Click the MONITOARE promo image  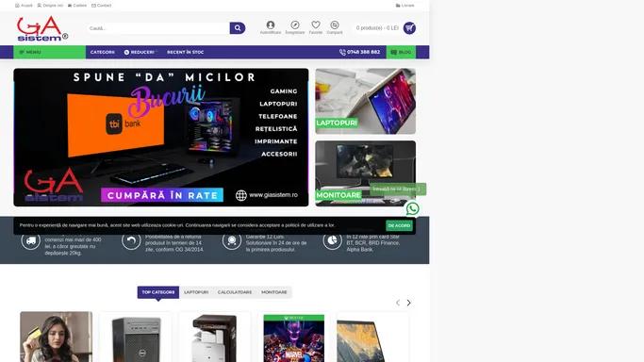pos(366,173)
